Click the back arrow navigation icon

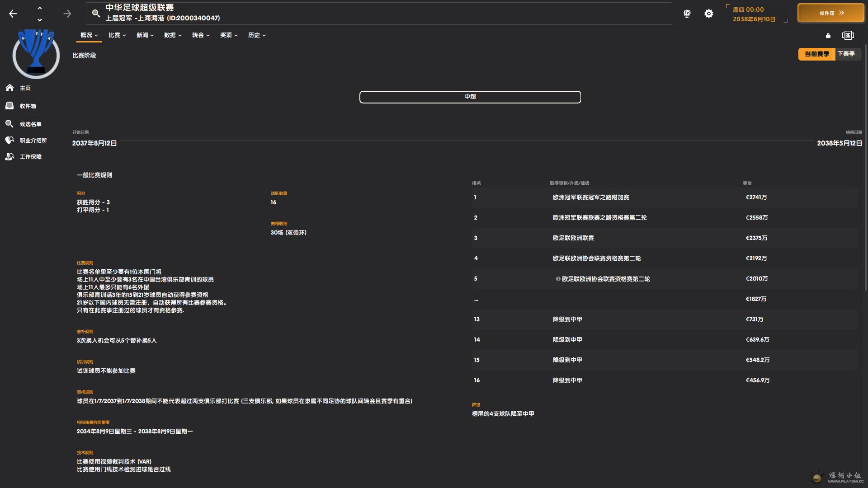(13, 14)
